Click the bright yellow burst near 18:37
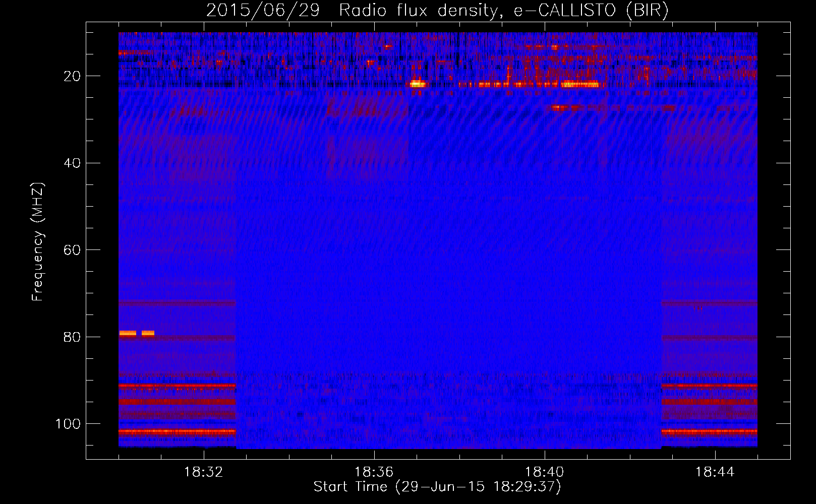The width and height of the screenshot is (816, 504). [x=418, y=84]
